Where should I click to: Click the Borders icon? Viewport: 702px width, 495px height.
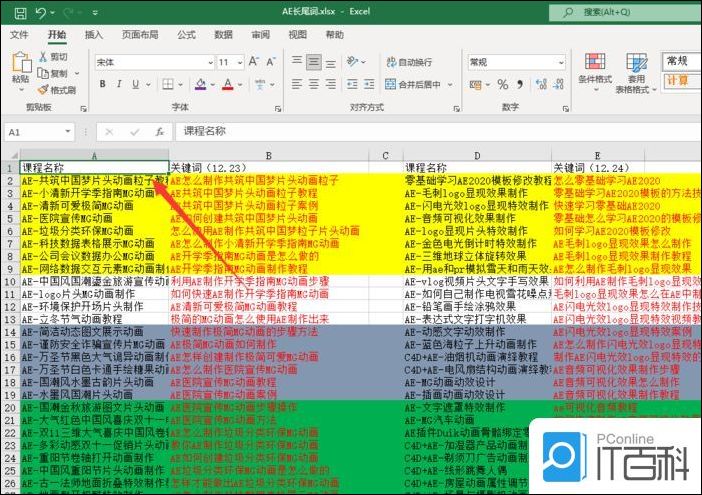(x=168, y=84)
